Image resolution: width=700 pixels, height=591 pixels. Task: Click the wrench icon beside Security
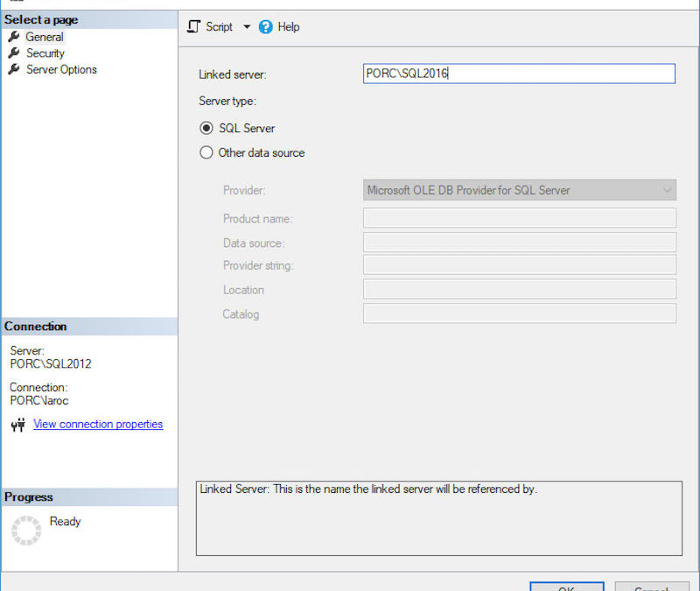click(x=13, y=53)
